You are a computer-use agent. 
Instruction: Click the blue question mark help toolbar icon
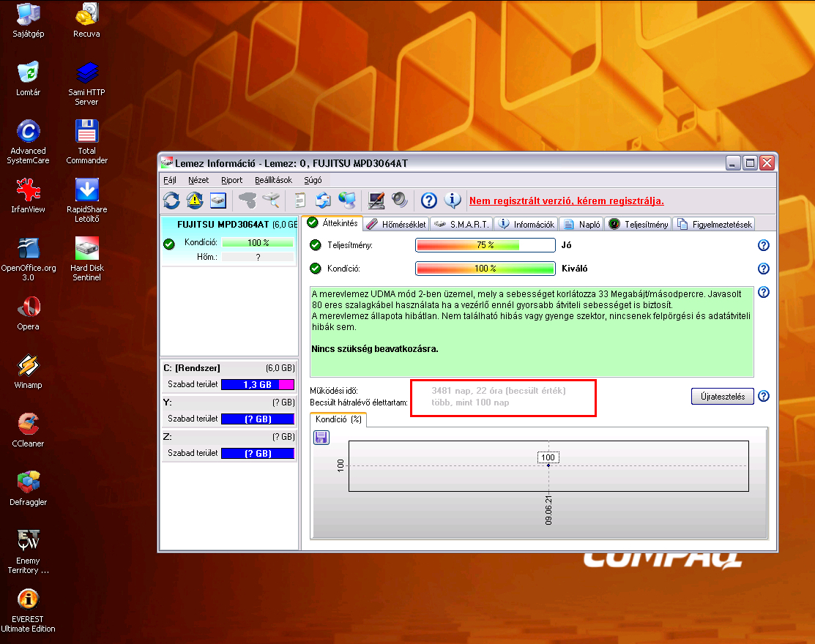tap(429, 201)
